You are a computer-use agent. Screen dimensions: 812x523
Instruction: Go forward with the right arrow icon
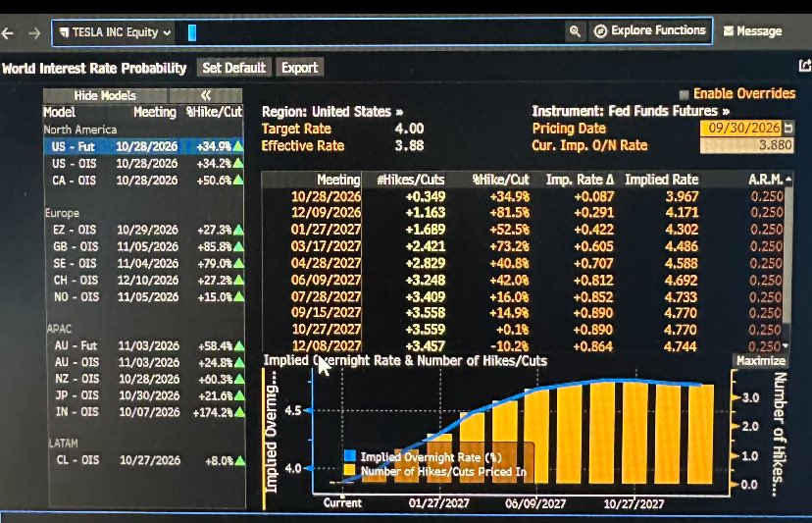pyautogui.click(x=34, y=33)
